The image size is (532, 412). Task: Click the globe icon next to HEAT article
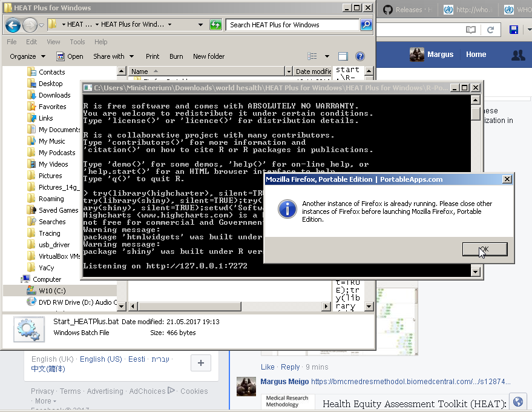pyautogui.click(x=518, y=402)
